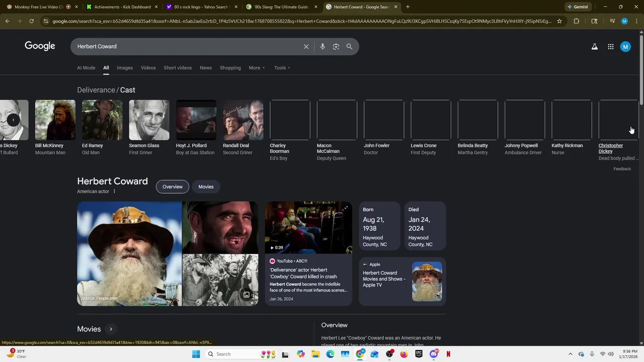Image resolution: width=644 pixels, height=362 pixels.
Task: Open the Herbert Coward Apple TV card
Action: tap(403, 282)
